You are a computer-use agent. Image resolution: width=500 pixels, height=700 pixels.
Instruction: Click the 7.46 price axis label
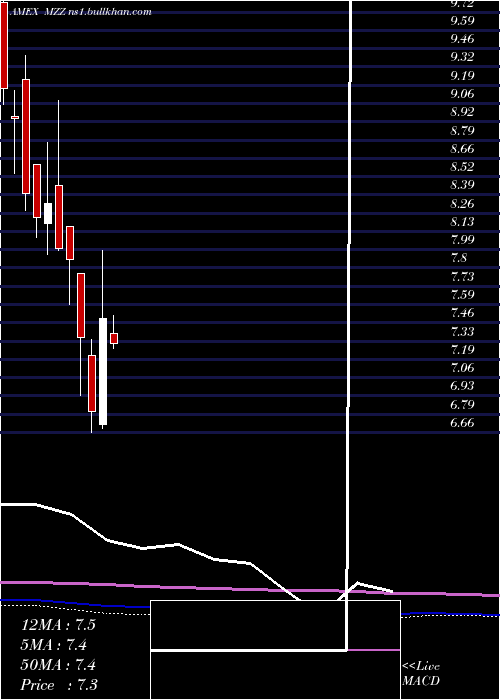tap(462, 313)
